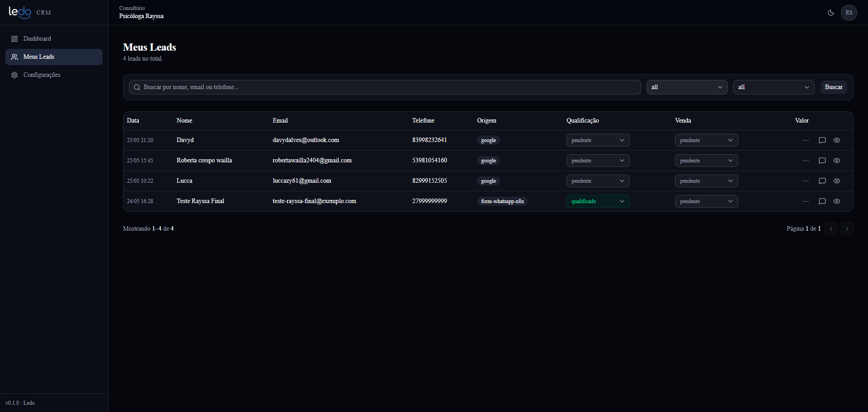Open the comment icon for Lucca
The width and height of the screenshot is (868, 412).
(822, 181)
